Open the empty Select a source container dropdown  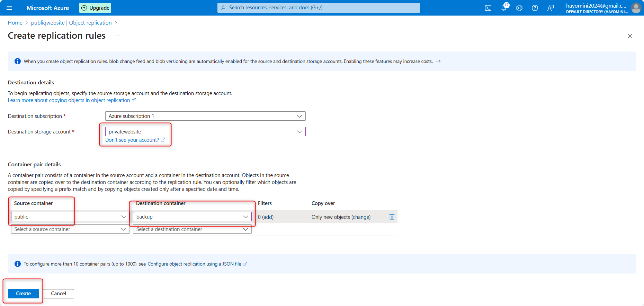[70, 229]
